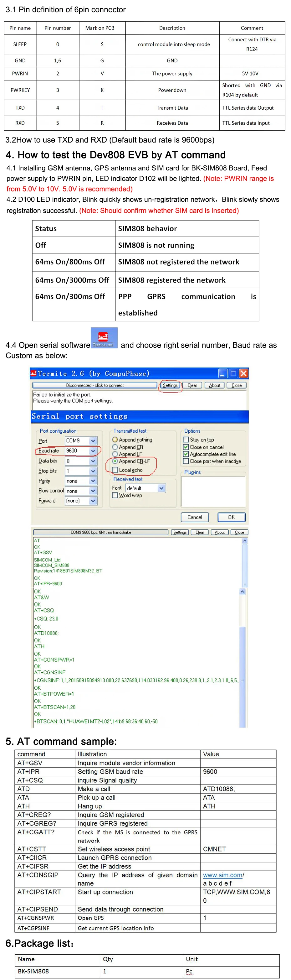This screenshot has height=980, width=291.
Task: Click 'AT+CDNSGIP' cell in command table
Action: click(45, 879)
